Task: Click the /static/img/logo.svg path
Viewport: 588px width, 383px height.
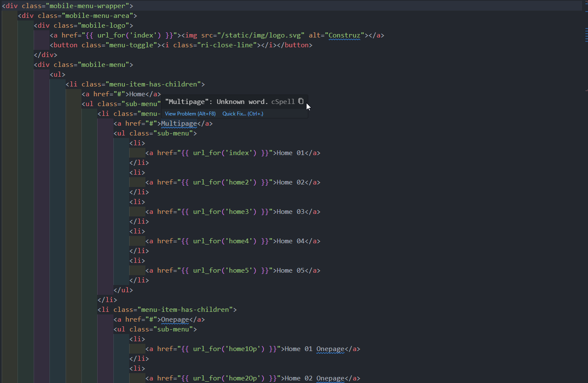Action: tap(261, 35)
